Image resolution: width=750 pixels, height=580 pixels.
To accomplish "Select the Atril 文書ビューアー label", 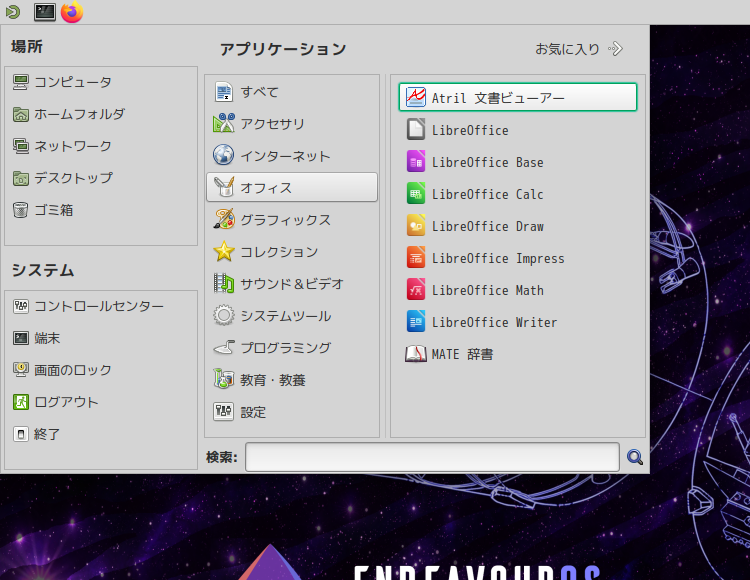I will point(498,98).
